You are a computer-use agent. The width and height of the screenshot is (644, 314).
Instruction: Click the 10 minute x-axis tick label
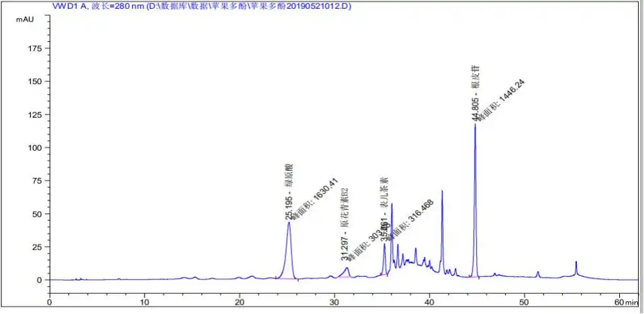click(144, 303)
